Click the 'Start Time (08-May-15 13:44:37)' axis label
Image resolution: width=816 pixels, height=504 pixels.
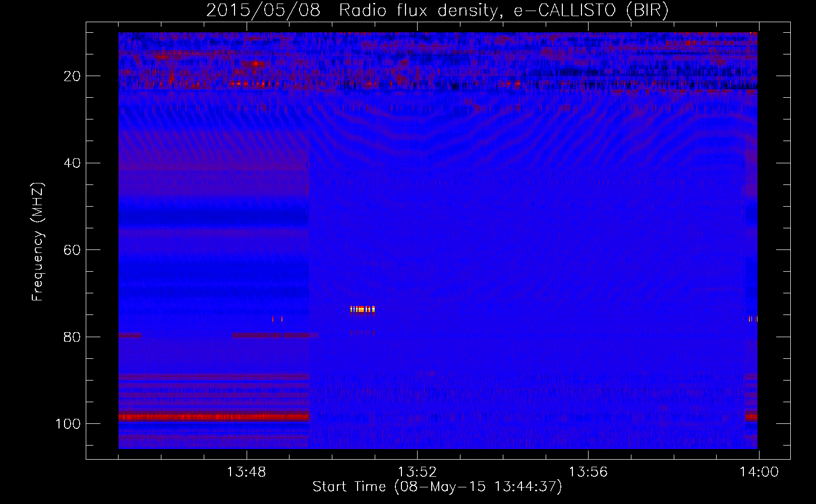[x=437, y=487]
